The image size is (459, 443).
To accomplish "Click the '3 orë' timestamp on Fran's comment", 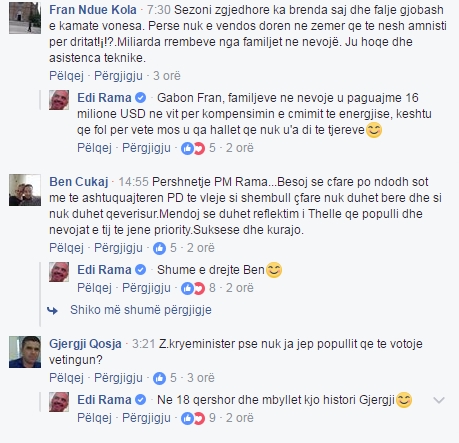I will [x=167, y=76].
